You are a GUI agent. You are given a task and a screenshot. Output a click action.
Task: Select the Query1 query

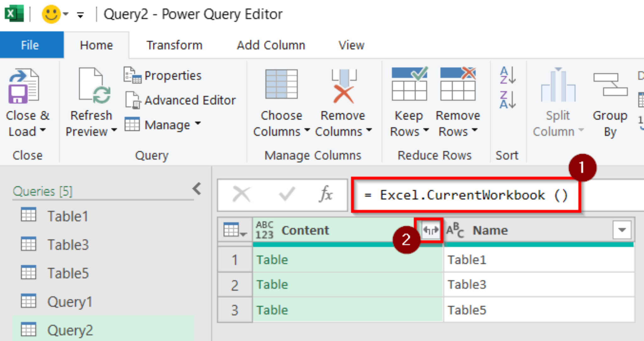point(103,302)
